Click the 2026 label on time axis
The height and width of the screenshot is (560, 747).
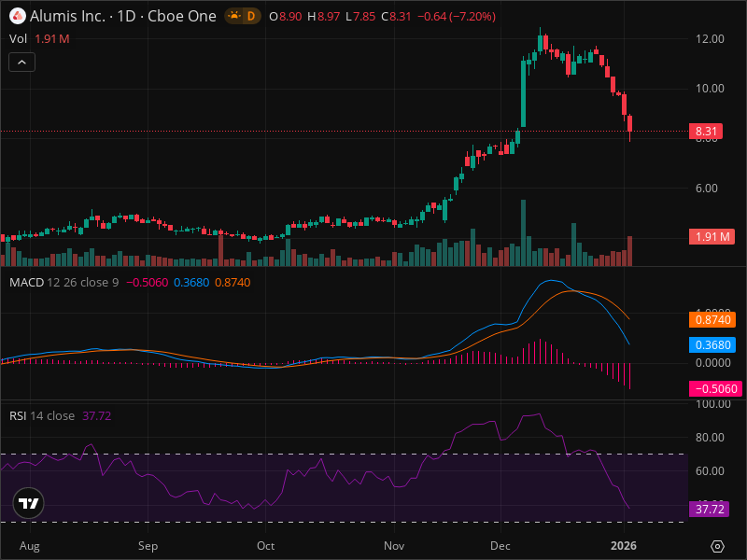tap(624, 546)
